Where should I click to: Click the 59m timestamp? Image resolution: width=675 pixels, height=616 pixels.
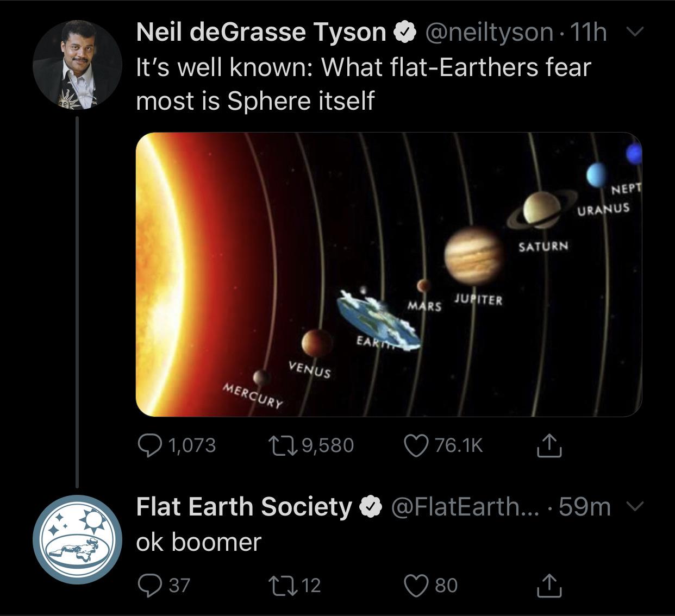(584, 506)
